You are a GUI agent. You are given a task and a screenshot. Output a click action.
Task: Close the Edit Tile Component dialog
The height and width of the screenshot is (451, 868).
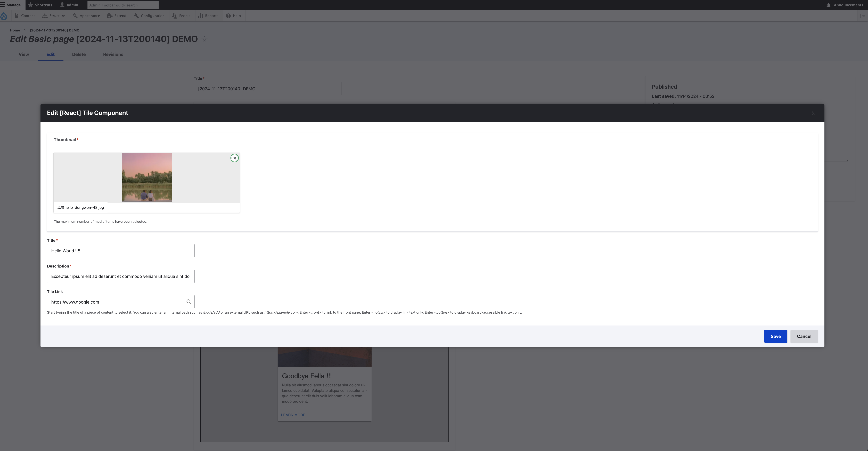[x=813, y=113]
